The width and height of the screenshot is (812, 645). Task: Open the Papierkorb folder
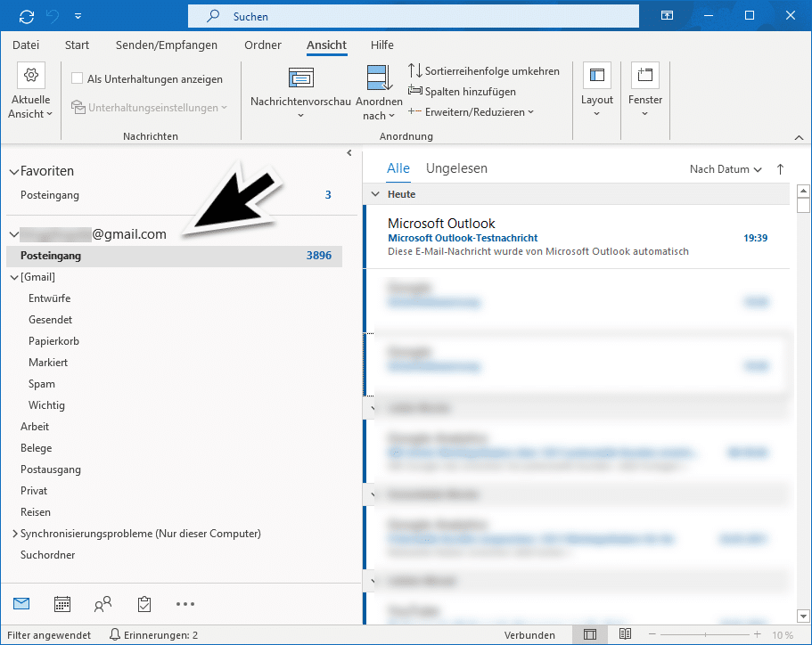(53, 341)
